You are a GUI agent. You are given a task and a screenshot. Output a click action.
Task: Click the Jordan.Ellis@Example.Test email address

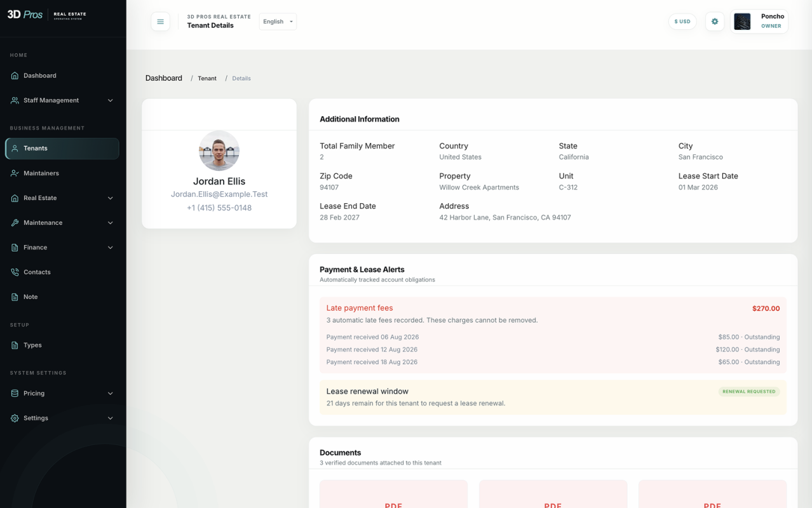pos(219,194)
